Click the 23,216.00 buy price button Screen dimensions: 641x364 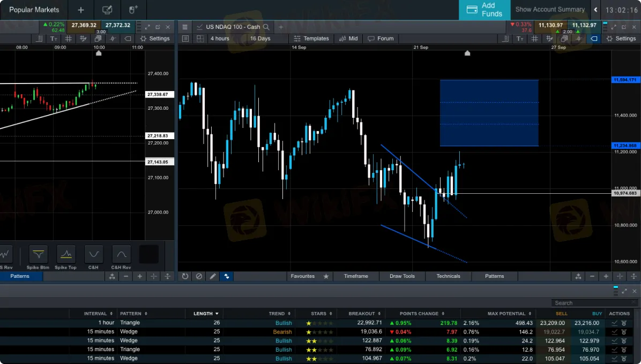(x=588, y=323)
